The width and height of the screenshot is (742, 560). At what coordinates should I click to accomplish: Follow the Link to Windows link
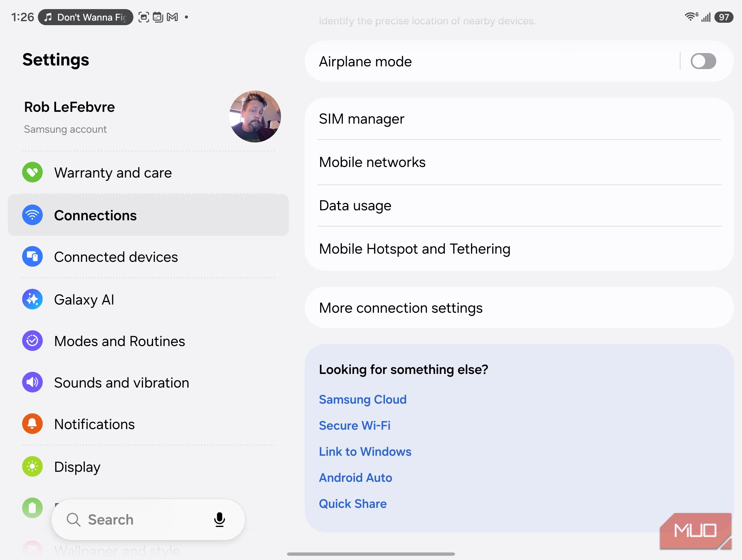[365, 451]
